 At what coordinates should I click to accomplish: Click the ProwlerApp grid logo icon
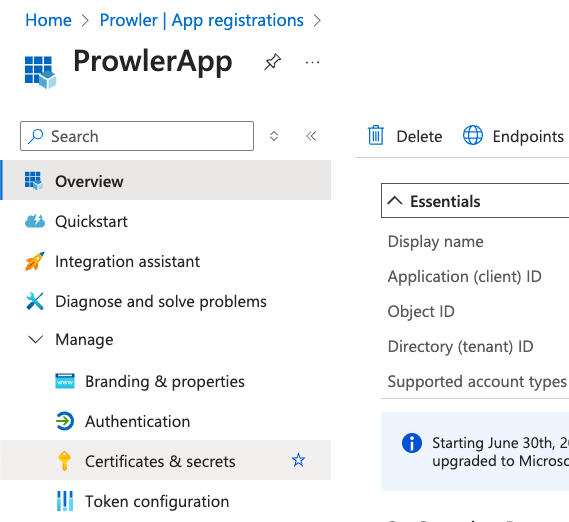click(40, 72)
